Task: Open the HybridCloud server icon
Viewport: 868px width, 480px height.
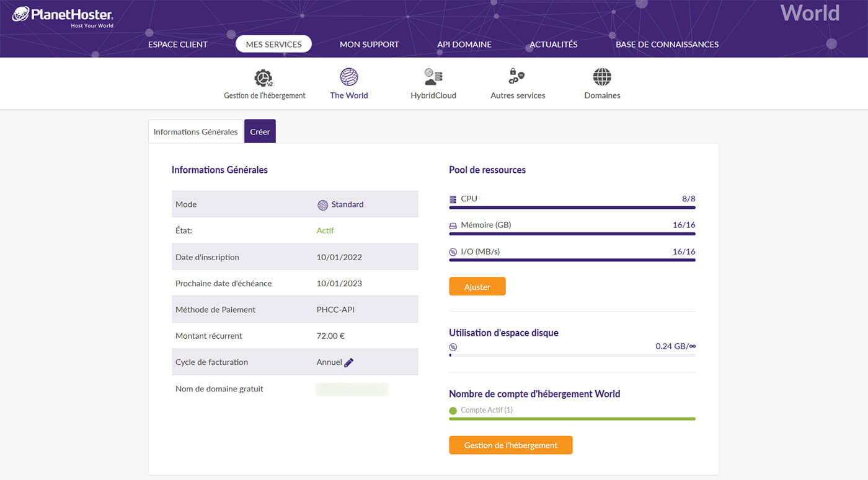Action: click(433, 77)
